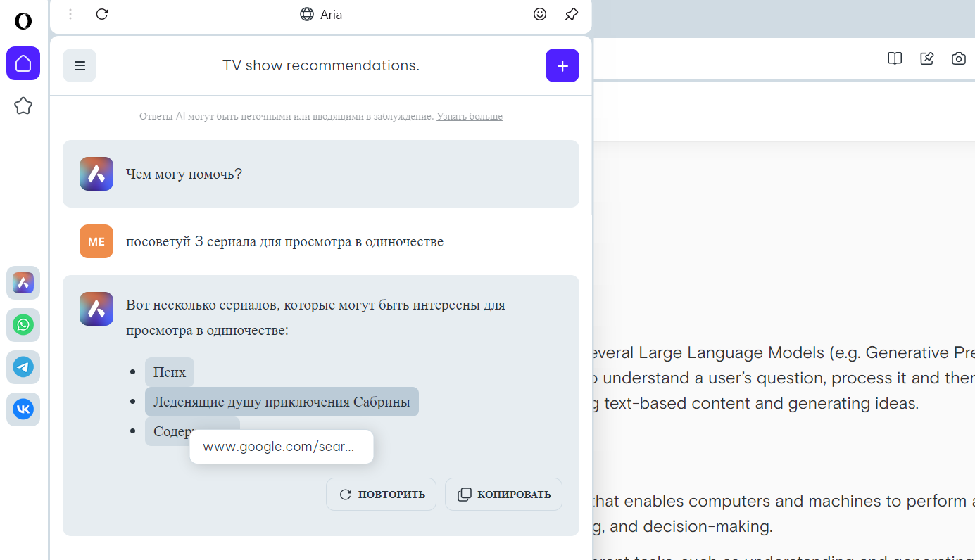
Task: Click the edit page pencil icon
Action: pos(927,58)
